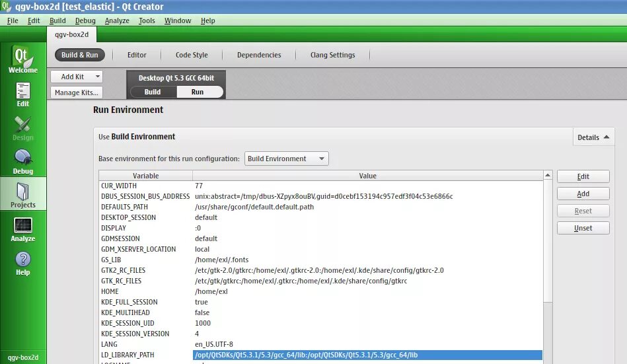Select the Build & Run settings tab
The height and width of the screenshot is (364, 627).
coord(79,55)
